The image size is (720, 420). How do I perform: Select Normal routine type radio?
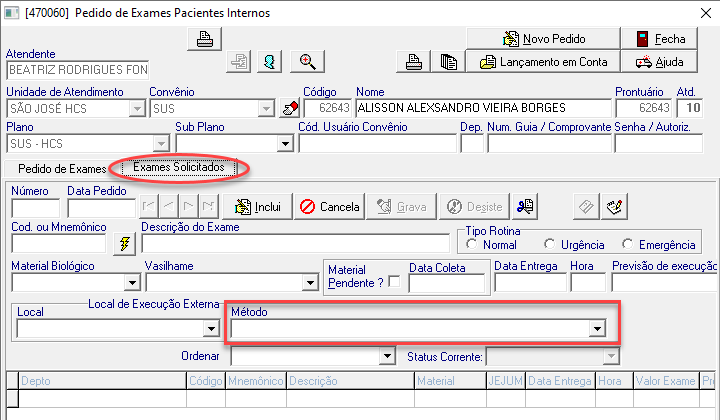(x=472, y=244)
